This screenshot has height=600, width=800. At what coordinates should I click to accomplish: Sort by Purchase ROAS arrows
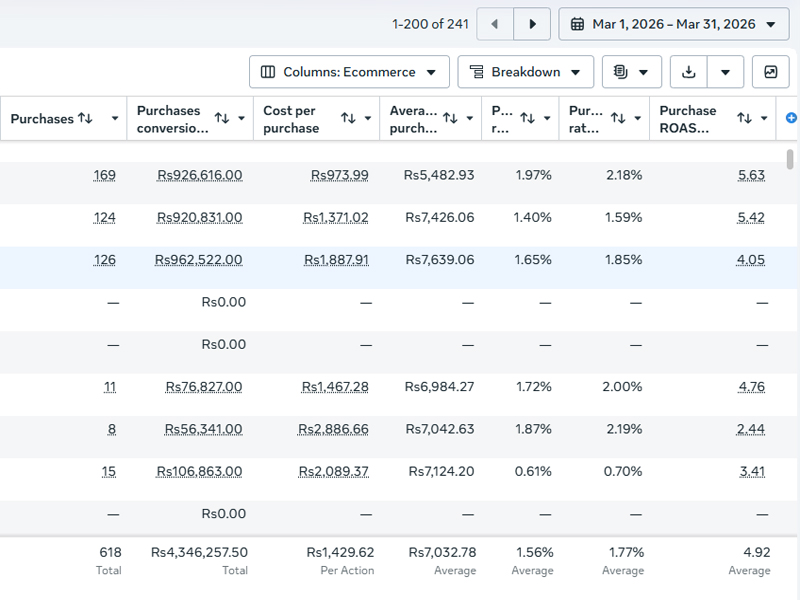pyautogui.click(x=744, y=118)
